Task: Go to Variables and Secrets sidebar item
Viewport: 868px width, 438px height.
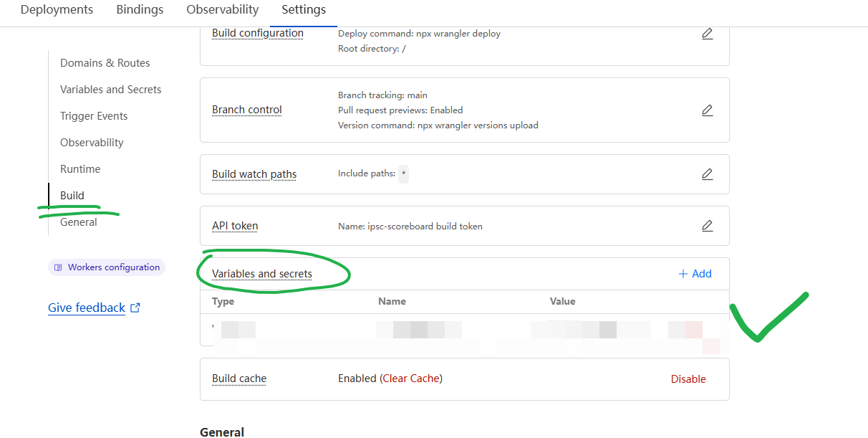Action: pyautogui.click(x=110, y=90)
